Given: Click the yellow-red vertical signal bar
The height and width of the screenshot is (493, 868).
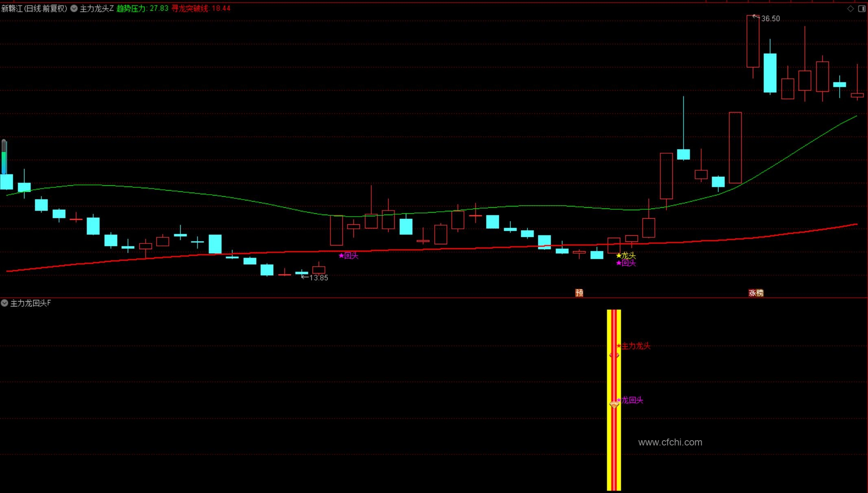Looking at the screenshot, I should coord(614,447).
